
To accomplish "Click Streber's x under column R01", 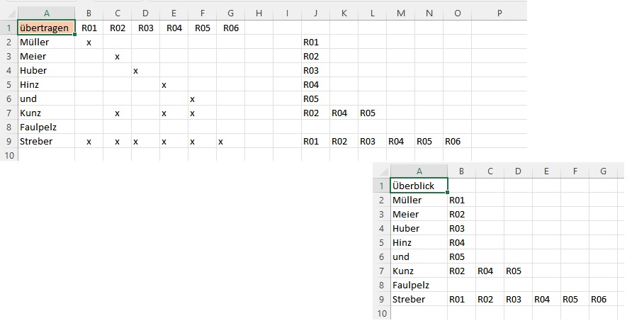I will (x=89, y=141).
